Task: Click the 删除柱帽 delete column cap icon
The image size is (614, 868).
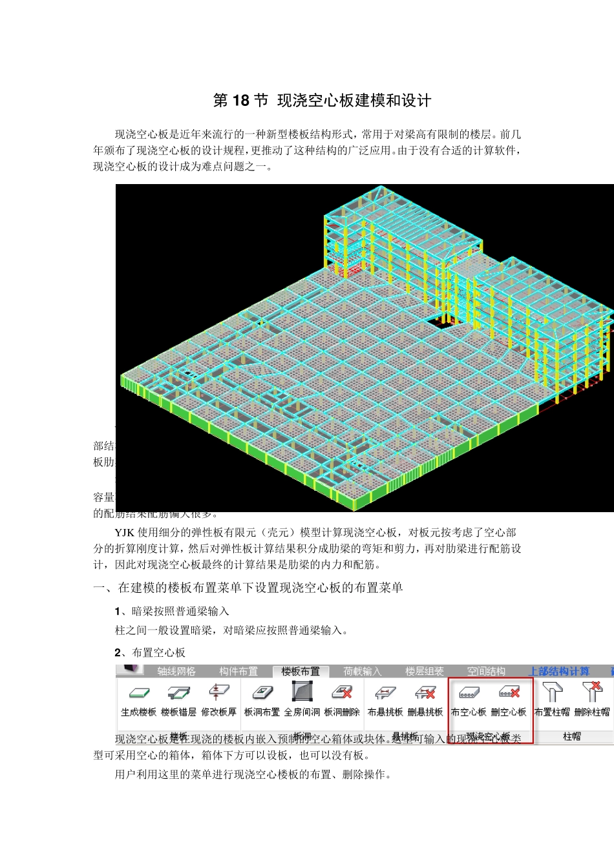Action: [592, 692]
